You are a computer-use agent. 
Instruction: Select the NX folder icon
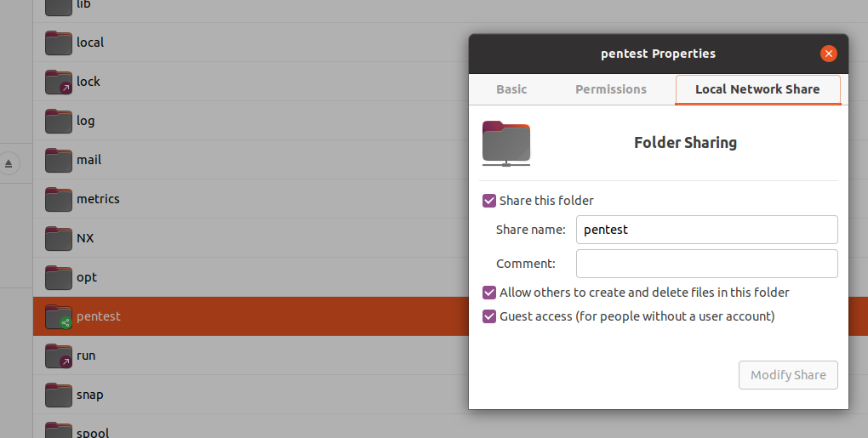(59, 238)
